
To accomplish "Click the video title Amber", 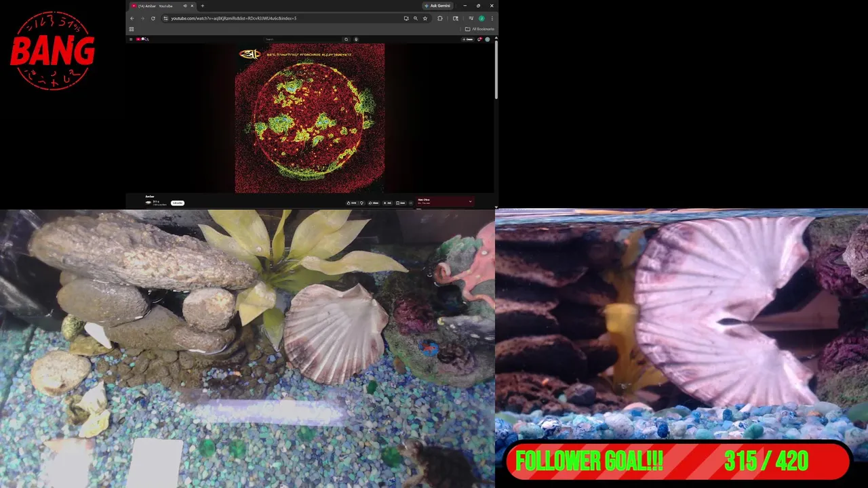I will click(x=150, y=197).
